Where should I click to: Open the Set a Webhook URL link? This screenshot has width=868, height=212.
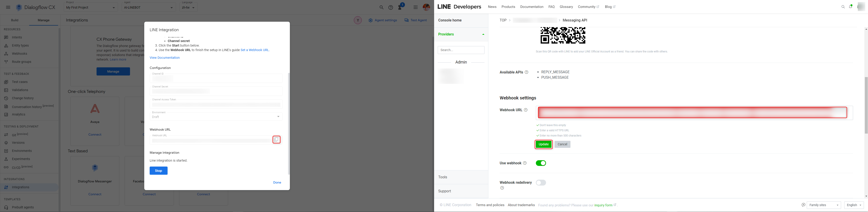pos(255,50)
